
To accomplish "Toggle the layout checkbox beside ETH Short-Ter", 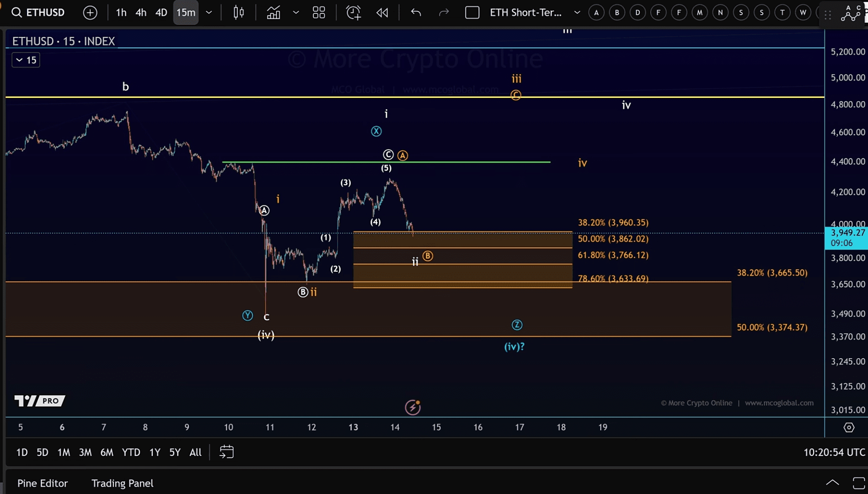I will tap(472, 12).
